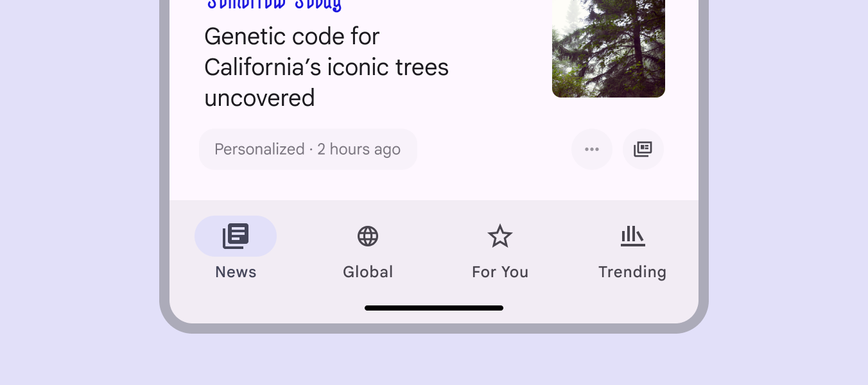Open the Trending tab label
Screen dimensions: 868x385
pos(632,272)
